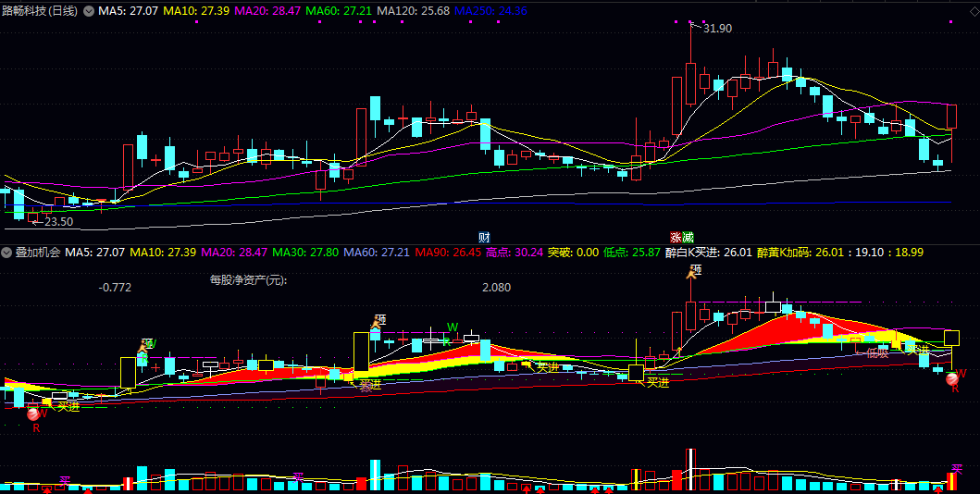Select the blue MA250: 24.36 label
This screenshot has height=494, width=980.
(x=491, y=11)
